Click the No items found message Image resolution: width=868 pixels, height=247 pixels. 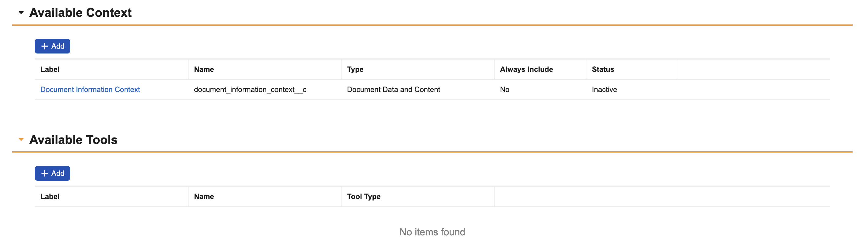(x=432, y=232)
